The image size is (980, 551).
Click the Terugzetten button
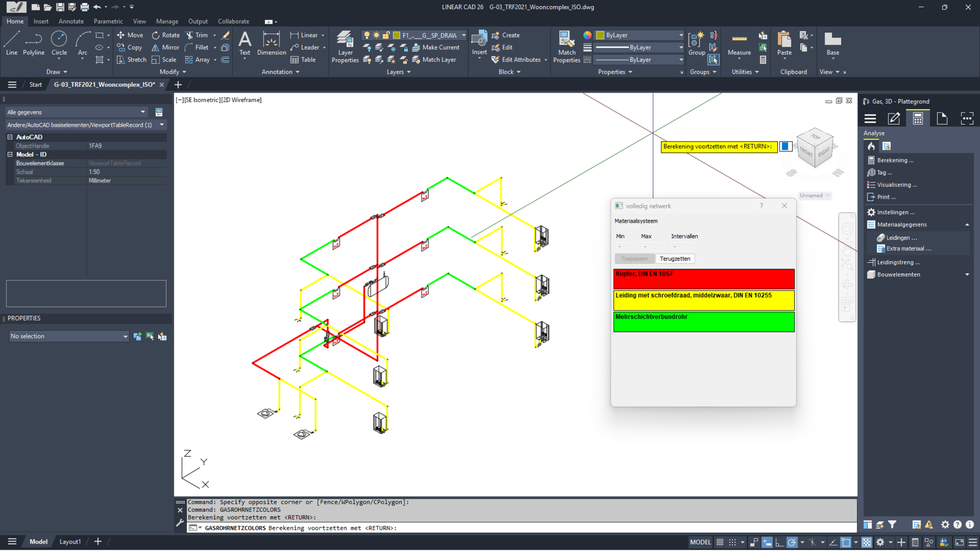(675, 259)
